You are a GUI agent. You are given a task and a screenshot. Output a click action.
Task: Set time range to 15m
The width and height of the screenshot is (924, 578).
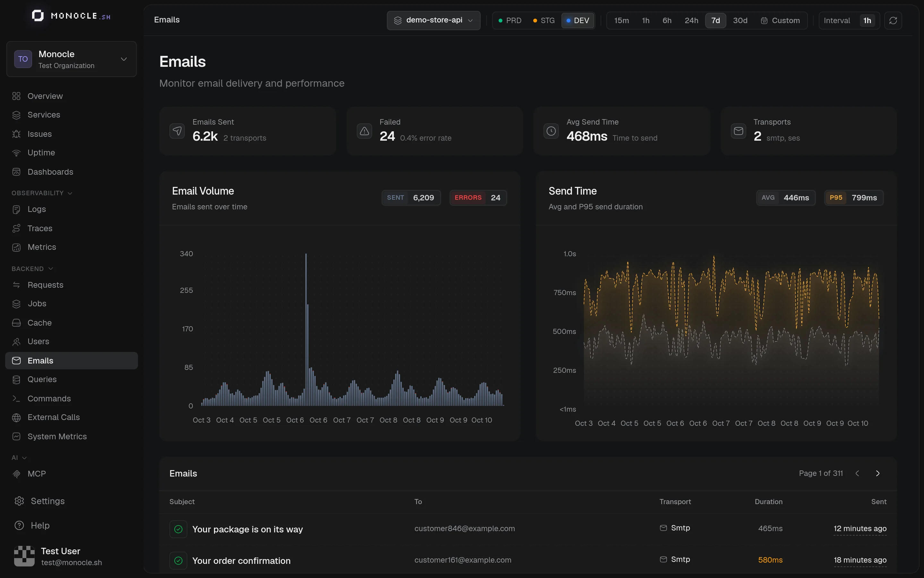click(x=621, y=20)
